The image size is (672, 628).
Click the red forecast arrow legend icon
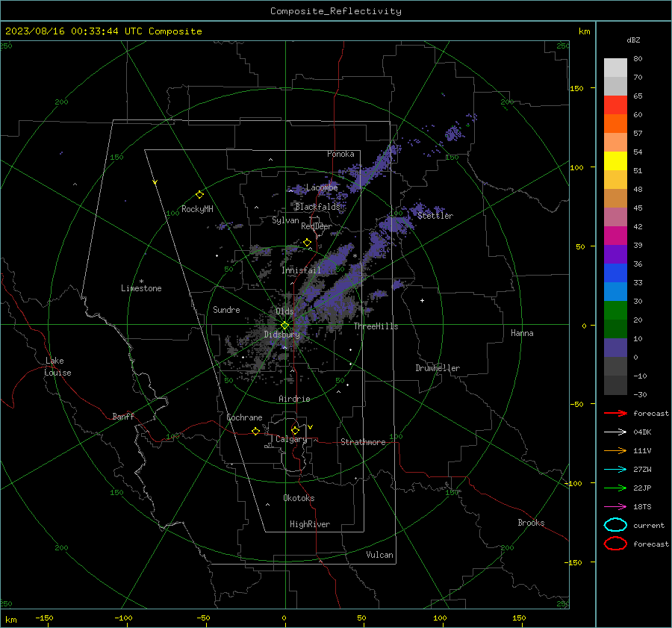click(615, 413)
